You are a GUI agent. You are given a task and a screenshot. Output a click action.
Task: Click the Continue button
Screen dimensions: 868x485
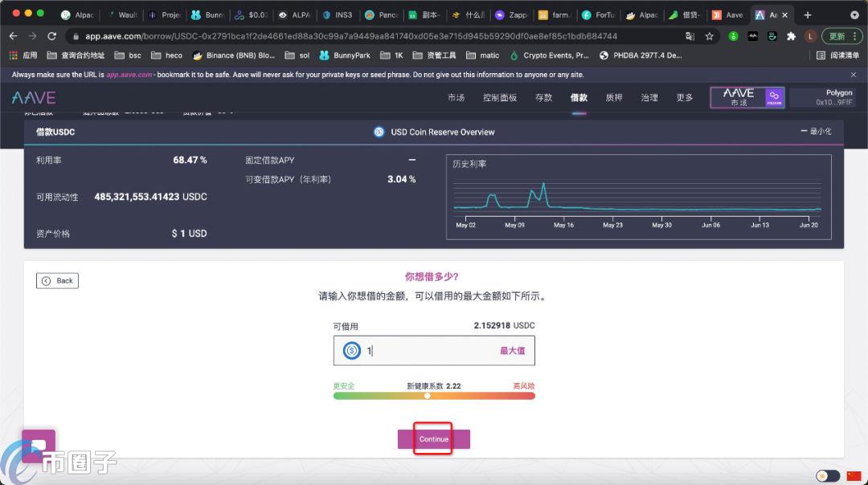pyautogui.click(x=434, y=439)
